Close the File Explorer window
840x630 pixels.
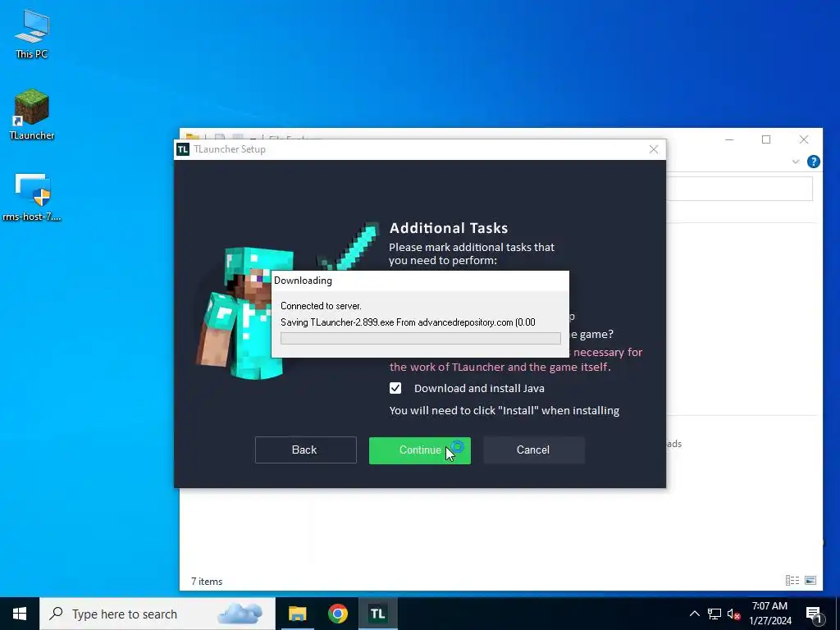point(804,139)
